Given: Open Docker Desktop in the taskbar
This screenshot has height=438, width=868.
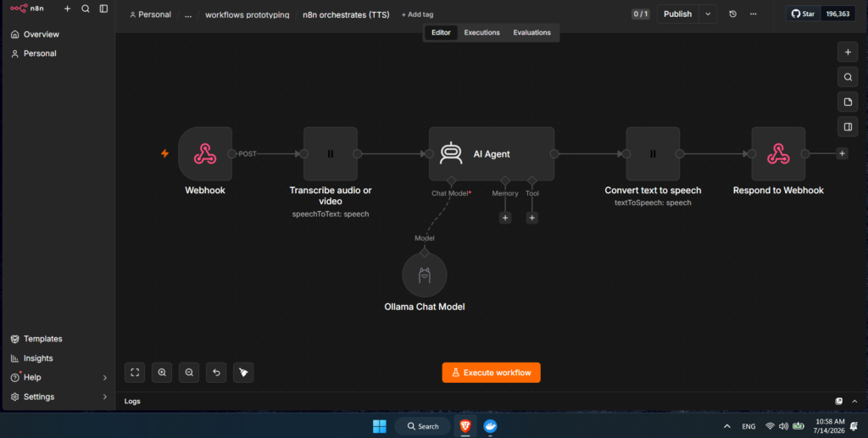Looking at the screenshot, I should (490, 426).
